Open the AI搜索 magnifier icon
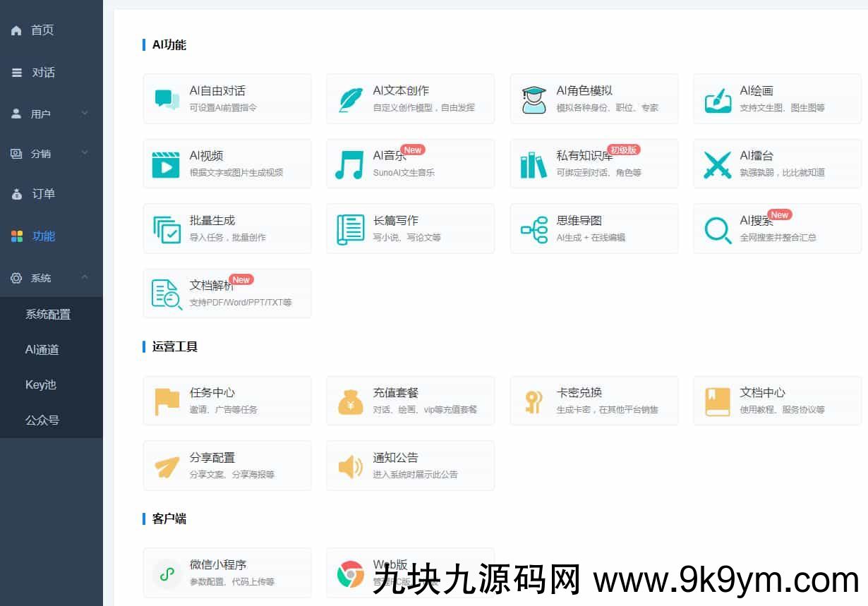 point(718,229)
